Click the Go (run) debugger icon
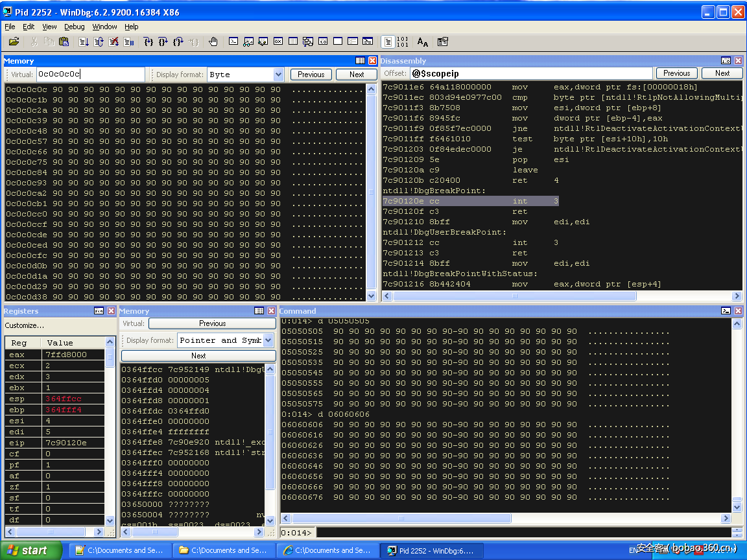747x560 pixels. (84, 41)
